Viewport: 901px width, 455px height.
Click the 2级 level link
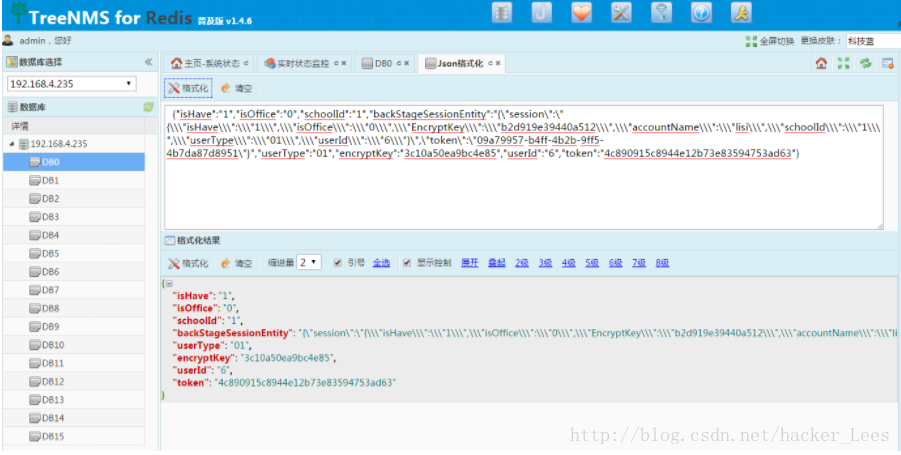point(522,263)
